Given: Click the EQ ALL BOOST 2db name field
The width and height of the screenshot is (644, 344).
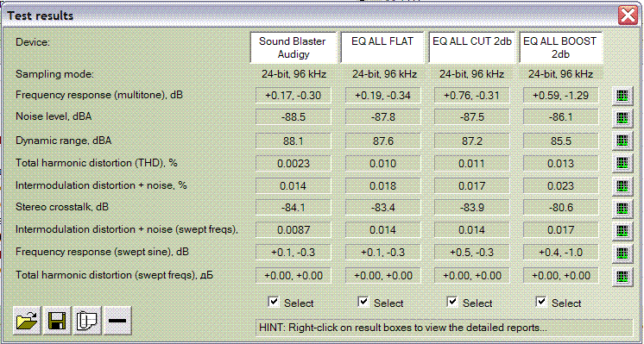Looking at the screenshot, I should 560,47.
